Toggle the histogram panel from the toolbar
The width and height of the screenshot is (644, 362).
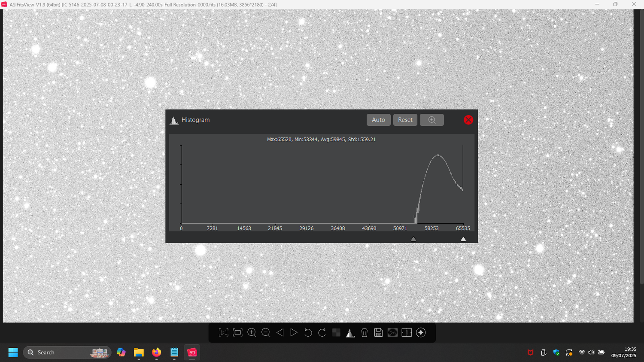point(350,333)
